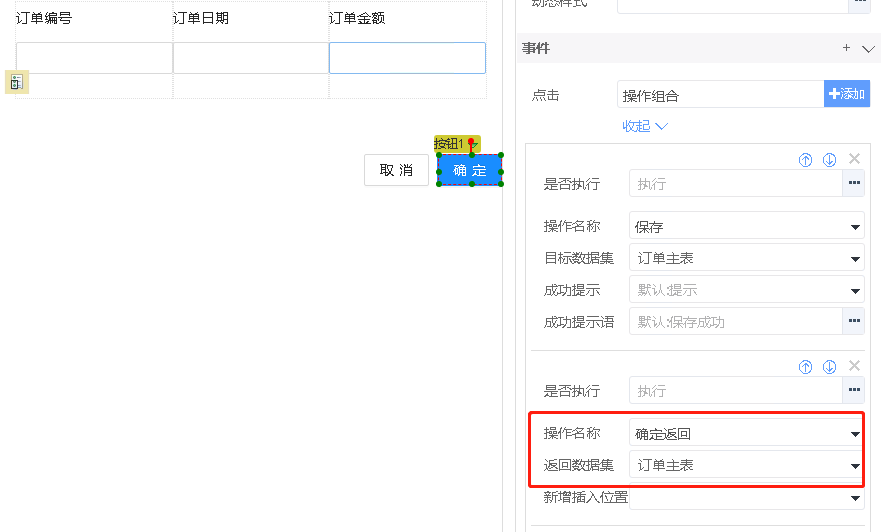Viewport: 881px width, 532px height.
Task: Move the 保存 operation down
Action: (x=829, y=159)
